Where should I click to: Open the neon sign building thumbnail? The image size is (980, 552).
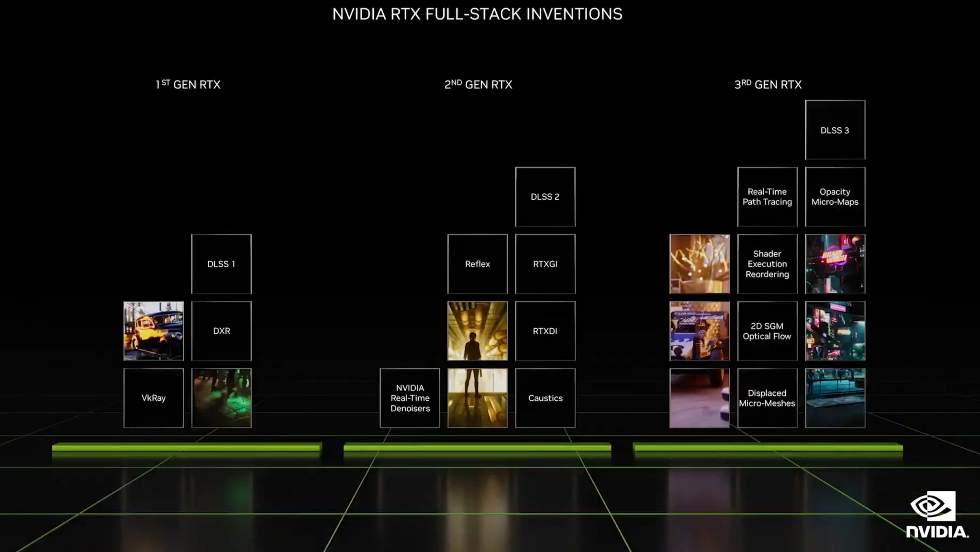click(x=835, y=264)
